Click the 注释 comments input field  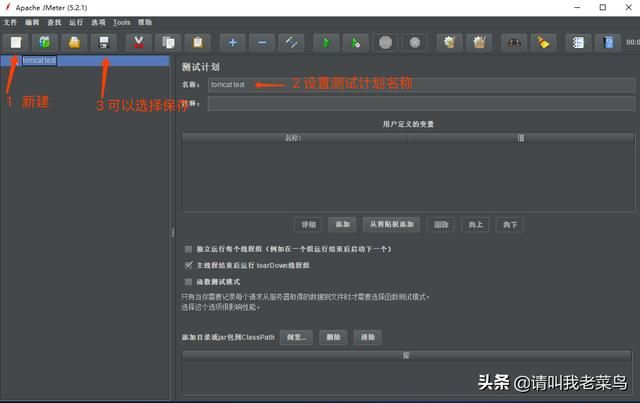point(421,103)
